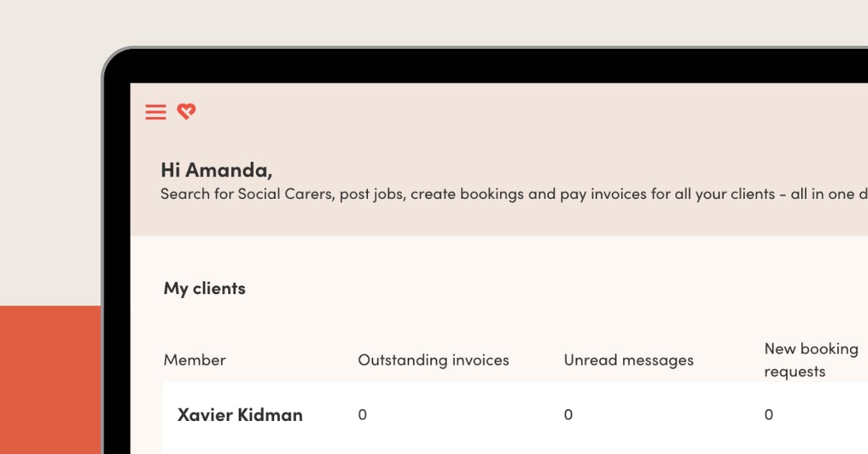Sort by the Outstanding invoices column header

pos(433,360)
